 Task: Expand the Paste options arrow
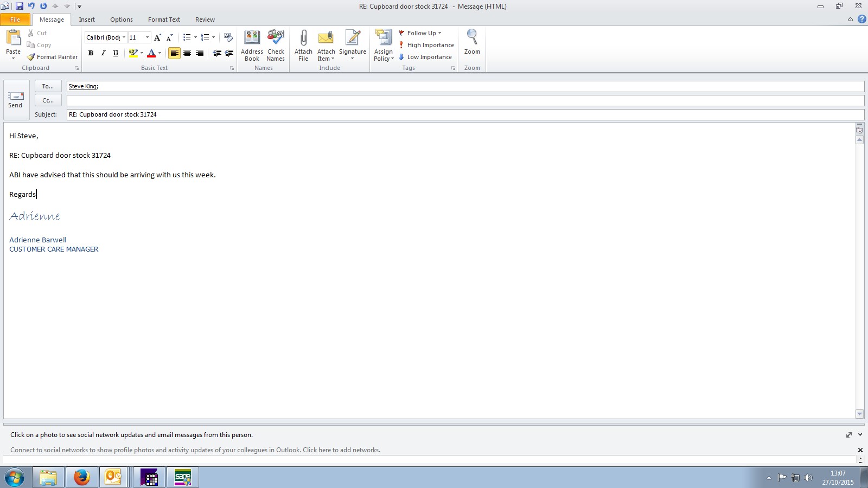point(13,57)
